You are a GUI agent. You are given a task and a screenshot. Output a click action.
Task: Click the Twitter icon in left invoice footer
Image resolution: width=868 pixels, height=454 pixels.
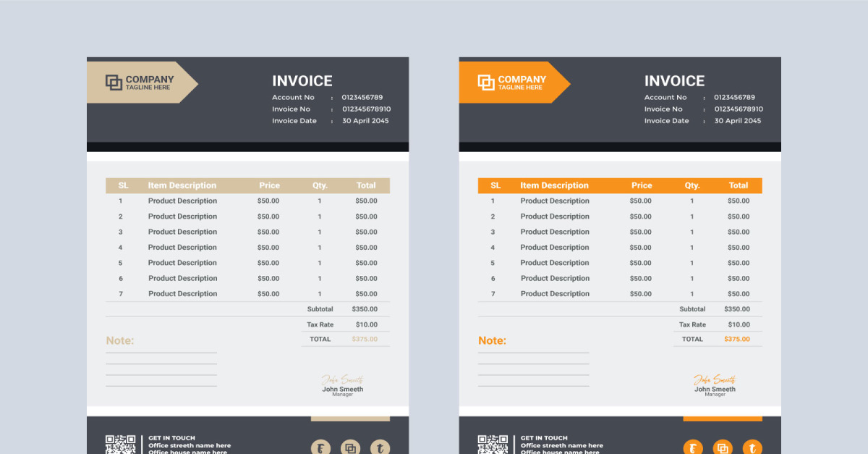pos(379,447)
